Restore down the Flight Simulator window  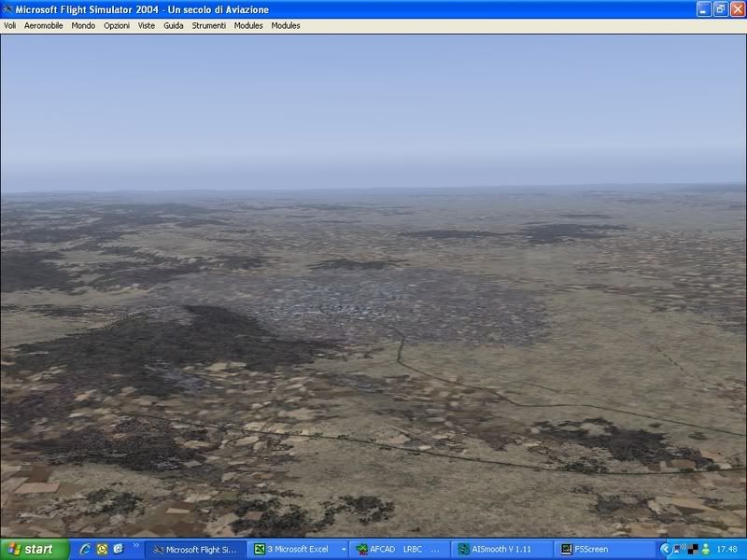pyautogui.click(x=720, y=9)
